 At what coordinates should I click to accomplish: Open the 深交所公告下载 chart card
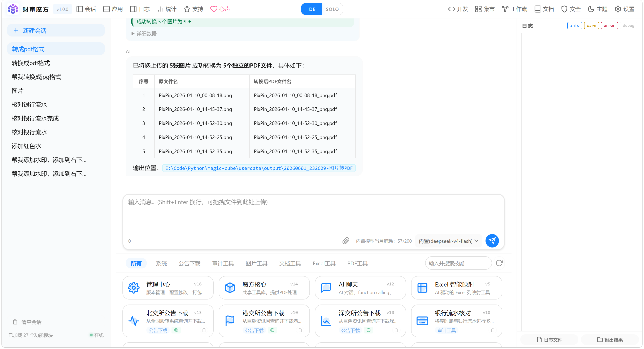(x=360, y=321)
